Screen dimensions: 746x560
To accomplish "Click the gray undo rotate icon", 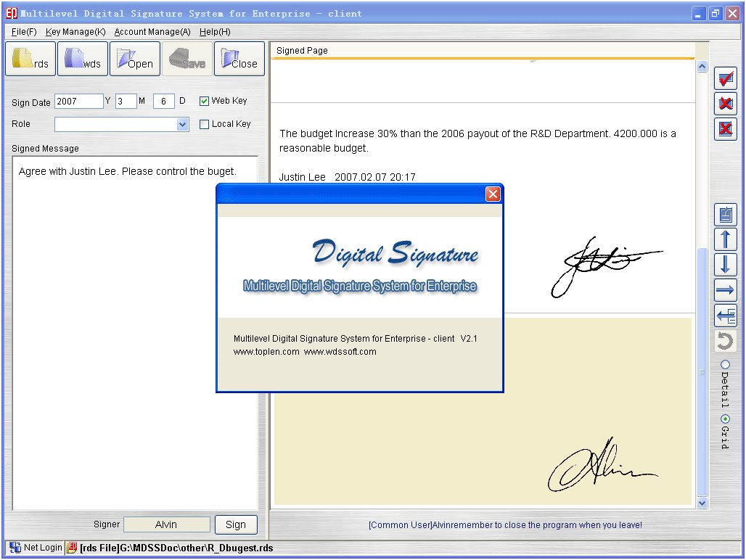I will [x=726, y=340].
